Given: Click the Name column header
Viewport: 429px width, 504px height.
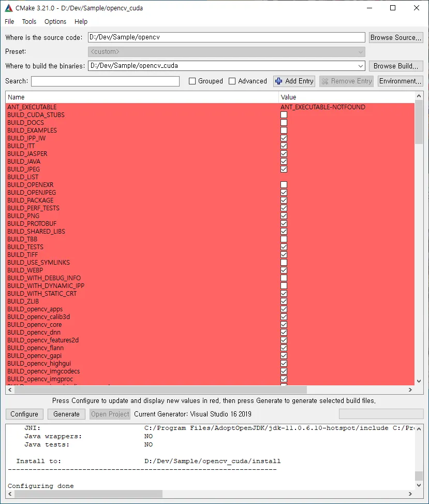Looking at the screenshot, I should 142,97.
